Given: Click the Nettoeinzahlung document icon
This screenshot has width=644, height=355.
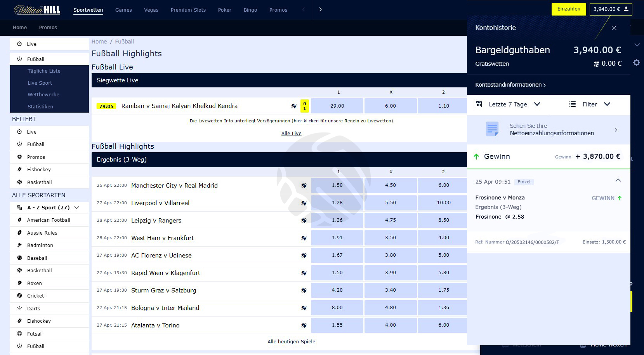Looking at the screenshot, I should (x=492, y=129).
